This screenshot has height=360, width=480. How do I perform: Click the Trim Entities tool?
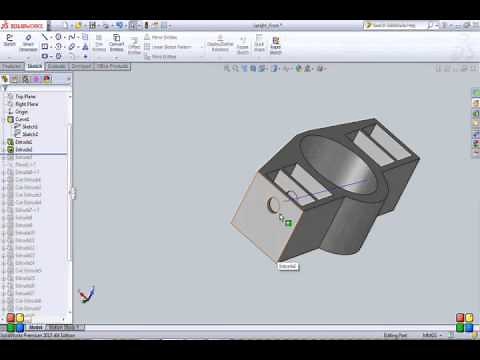(99, 43)
